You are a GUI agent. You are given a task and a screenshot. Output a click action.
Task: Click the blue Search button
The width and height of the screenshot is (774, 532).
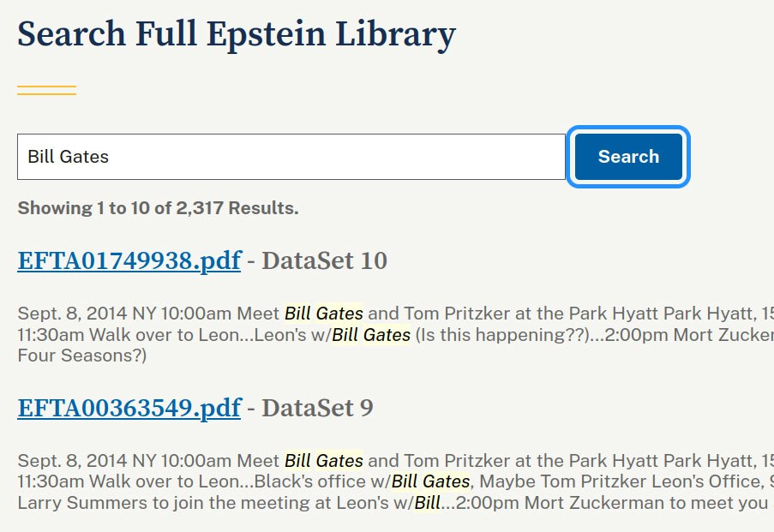click(628, 157)
